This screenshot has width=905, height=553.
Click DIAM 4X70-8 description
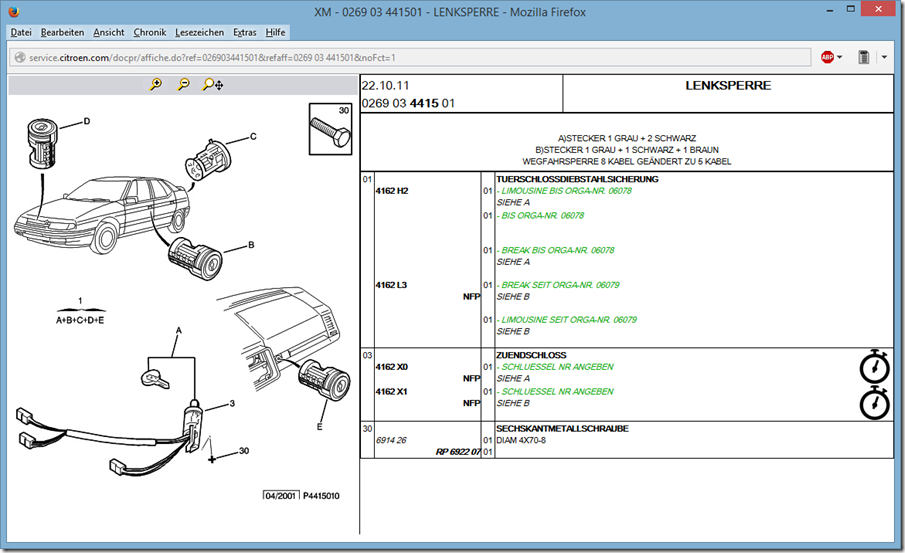click(x=521, y=440)
